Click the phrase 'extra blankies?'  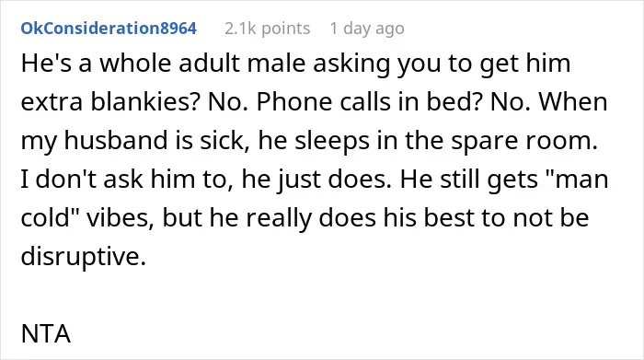pyautogui.click(x=110, y=101)
